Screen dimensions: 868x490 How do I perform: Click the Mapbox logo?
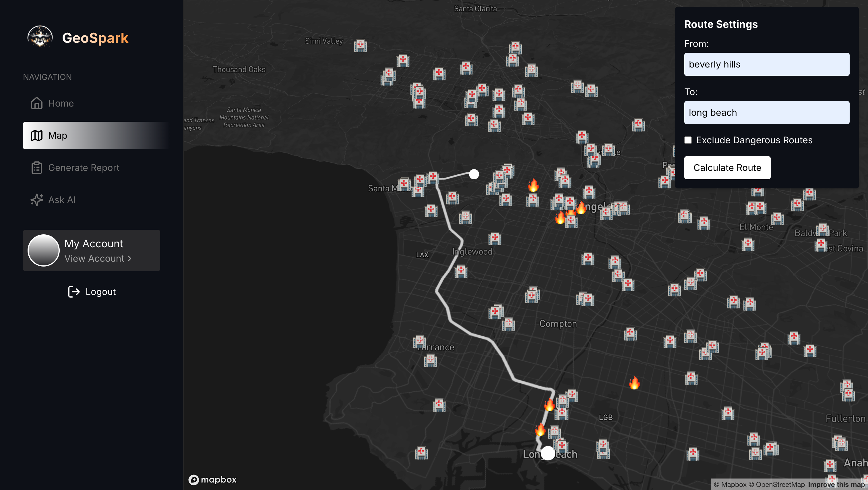(212, 480)
